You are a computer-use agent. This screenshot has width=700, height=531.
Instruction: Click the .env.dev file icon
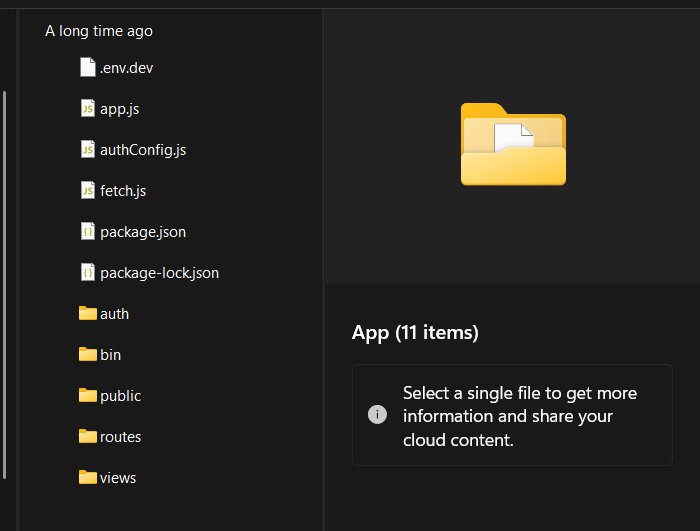point(88,67)
